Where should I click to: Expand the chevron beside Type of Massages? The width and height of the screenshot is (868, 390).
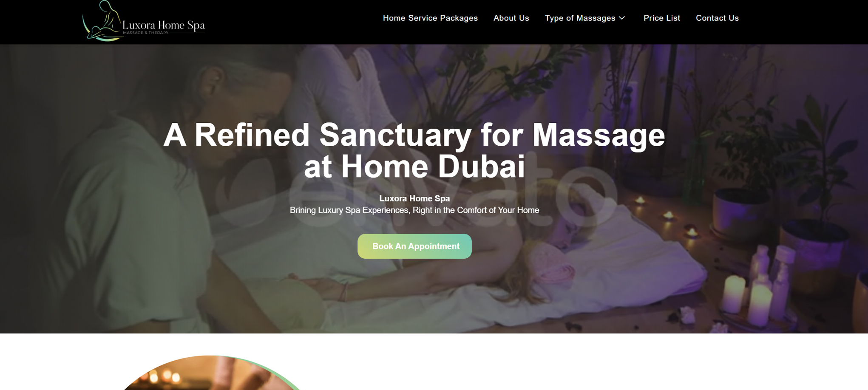[622, 18]
